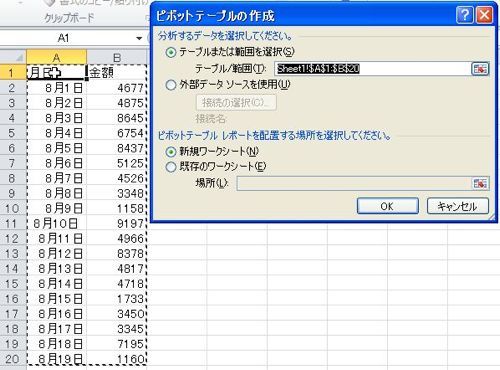The image size is (500, 370).
Task: Click amount cell 9197
Action: [117, 223]
